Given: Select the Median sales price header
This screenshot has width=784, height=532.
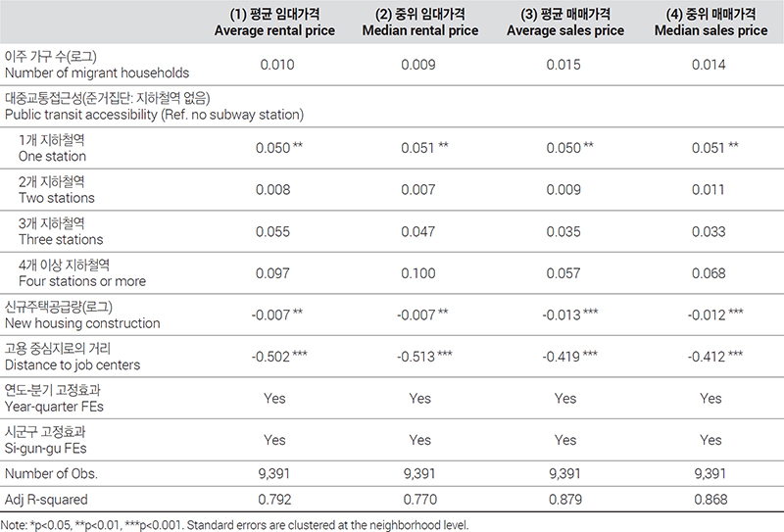Looking at the screenshot, I should click(711, 22).
